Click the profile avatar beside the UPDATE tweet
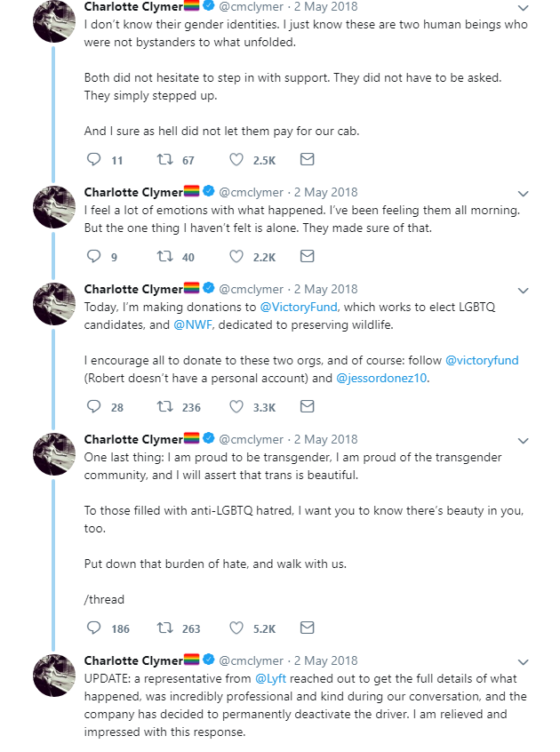This screenshot has height=752, width=560. (x=54, y=676)
